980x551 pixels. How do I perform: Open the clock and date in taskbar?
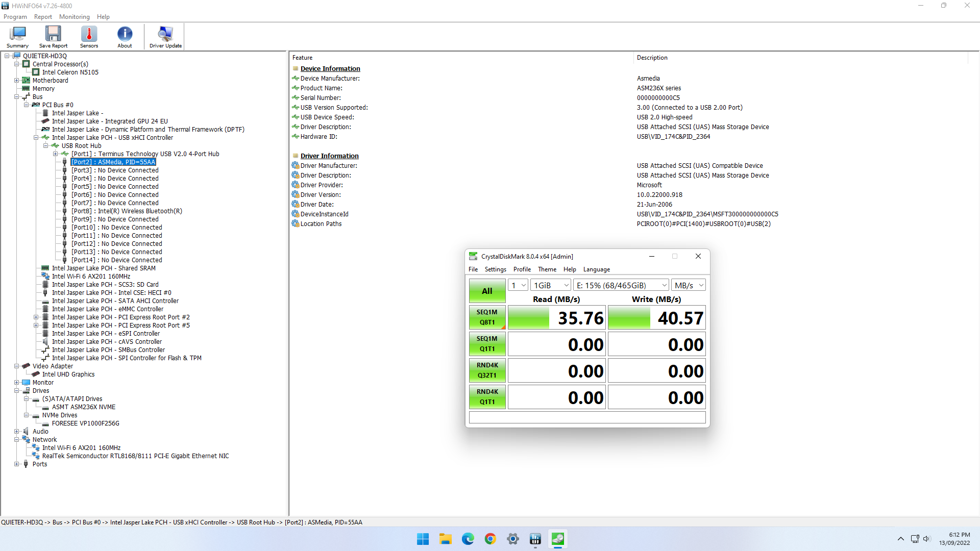coord(954,539)
